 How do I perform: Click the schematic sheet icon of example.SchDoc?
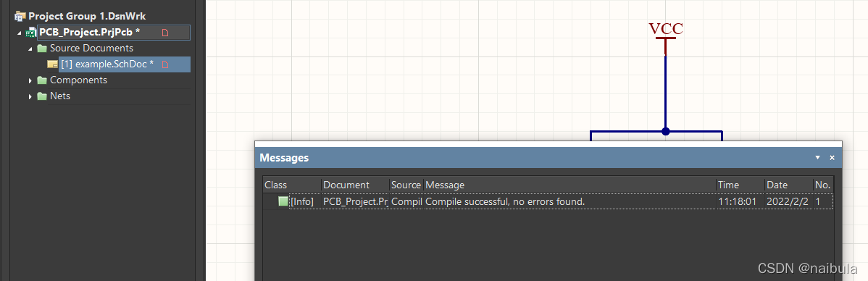click(53, 64)
